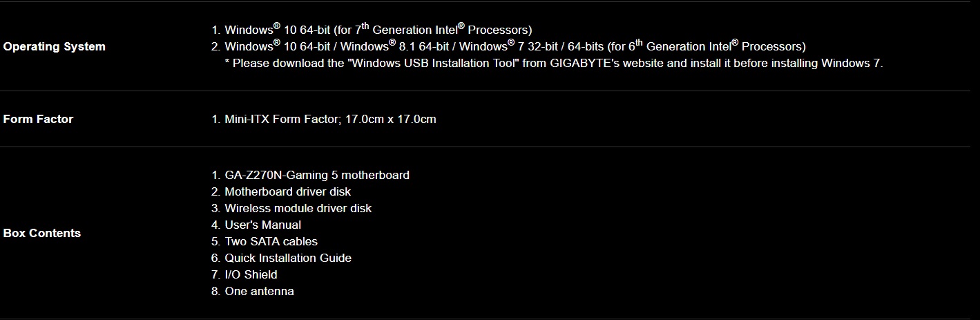This screenshot has width=980, height=320.
Task: Click the Wireless module driver disk item
Action: (x=298, y=208)
